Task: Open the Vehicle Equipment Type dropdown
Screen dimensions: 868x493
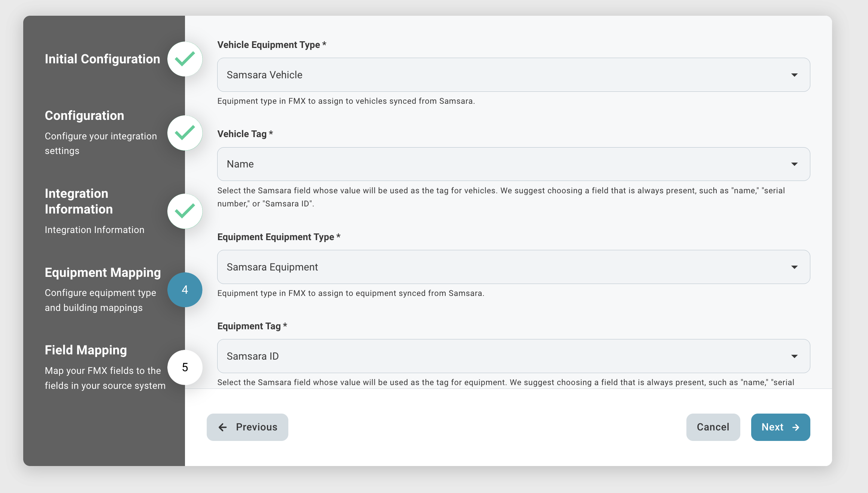Action: 513,75
